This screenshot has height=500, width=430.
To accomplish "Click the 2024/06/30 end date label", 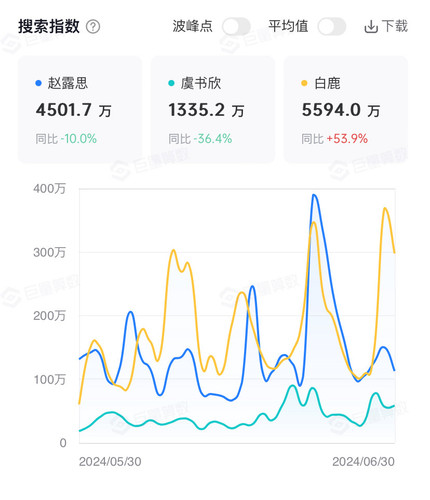I will click(364, 462).
